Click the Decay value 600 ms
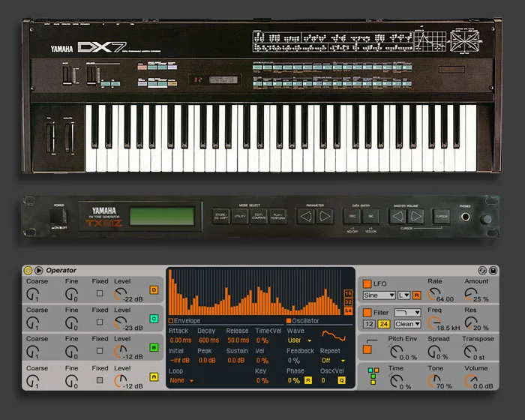 208,340
